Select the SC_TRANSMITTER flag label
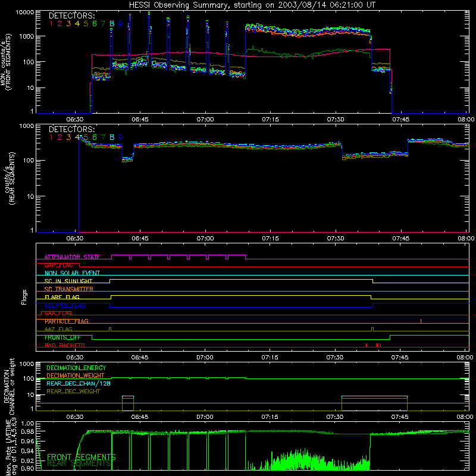476x476 pixels. [69, 289]
